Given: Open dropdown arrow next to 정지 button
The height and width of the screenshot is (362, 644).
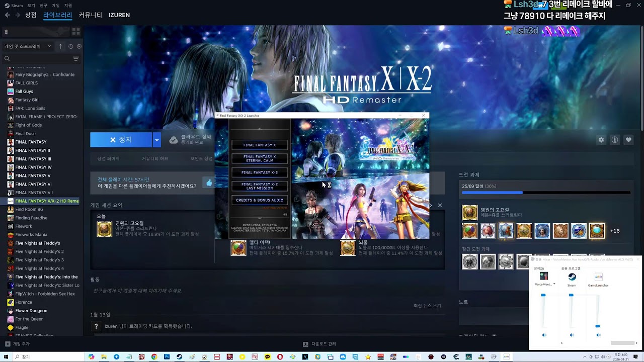Looking at the screenshot, I should click(156, 140).
